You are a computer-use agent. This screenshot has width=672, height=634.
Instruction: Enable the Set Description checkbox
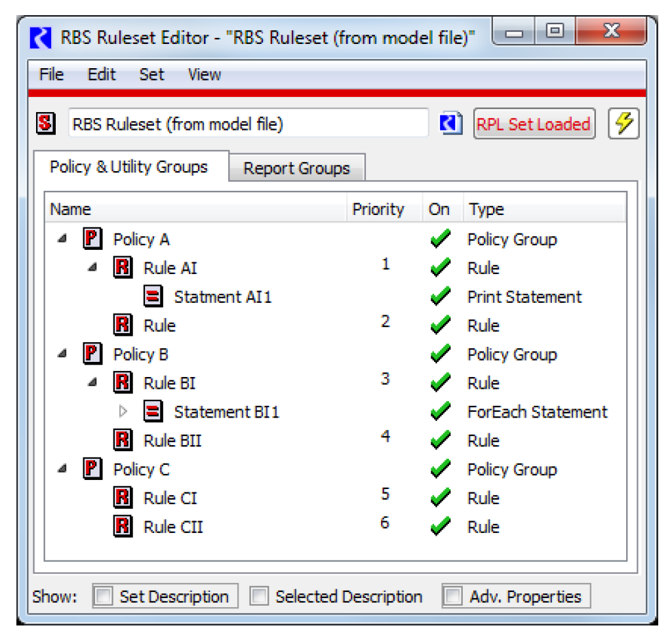[104, 597]
